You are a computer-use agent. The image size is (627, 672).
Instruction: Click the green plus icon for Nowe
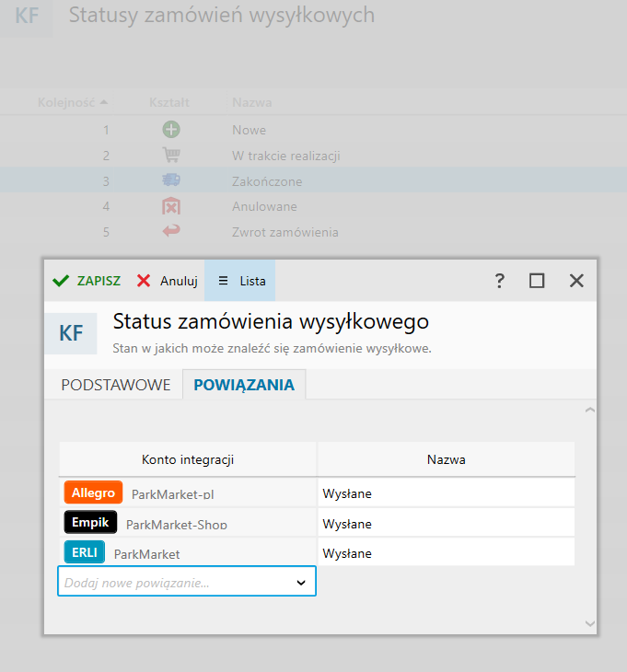tap(170, 130)
